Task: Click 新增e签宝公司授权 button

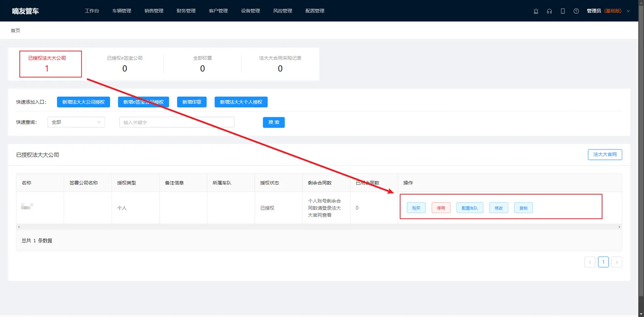Action: (x=143, y=102)
